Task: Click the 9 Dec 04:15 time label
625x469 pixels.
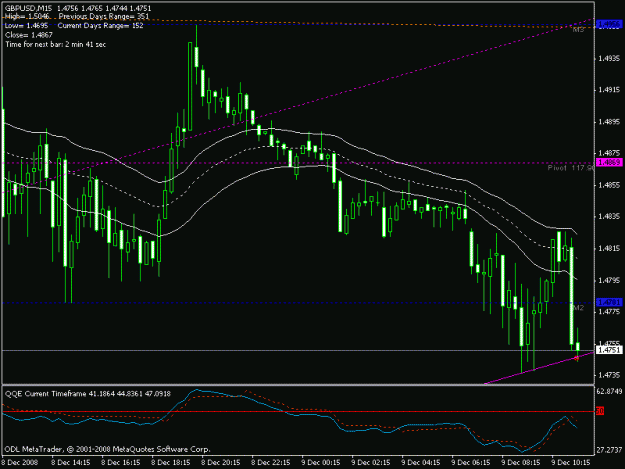Action: tap(421, 462)
